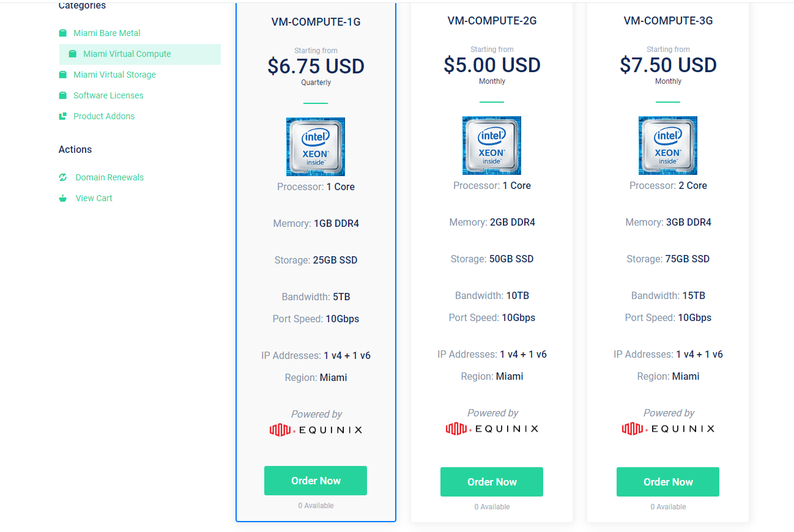This screenshot has height=532, width=794.
Task: Open Miami Virtual Compute category
Action: (x=127, y=54)
